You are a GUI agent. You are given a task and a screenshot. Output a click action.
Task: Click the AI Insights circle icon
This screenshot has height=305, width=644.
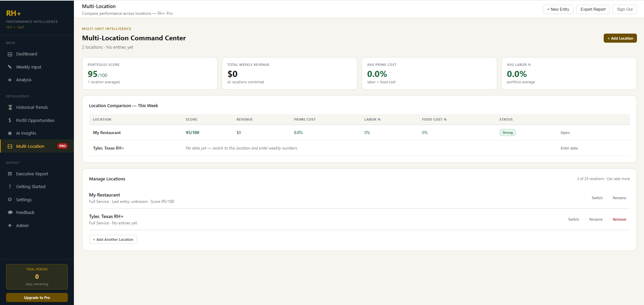10,133
